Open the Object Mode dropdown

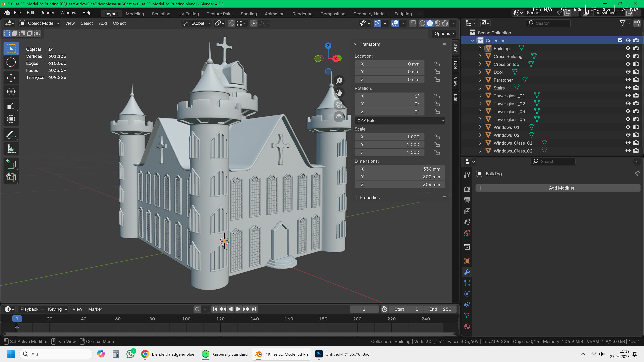click(x=40, y=23)
